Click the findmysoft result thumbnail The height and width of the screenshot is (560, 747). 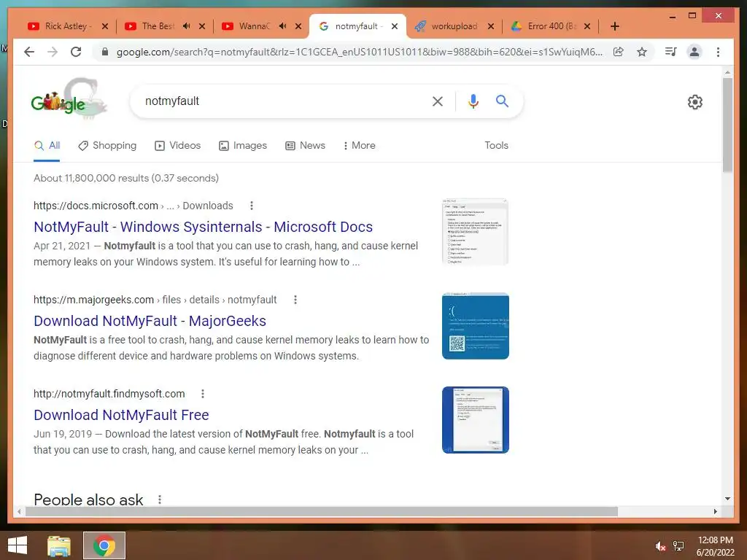(476, 420)
